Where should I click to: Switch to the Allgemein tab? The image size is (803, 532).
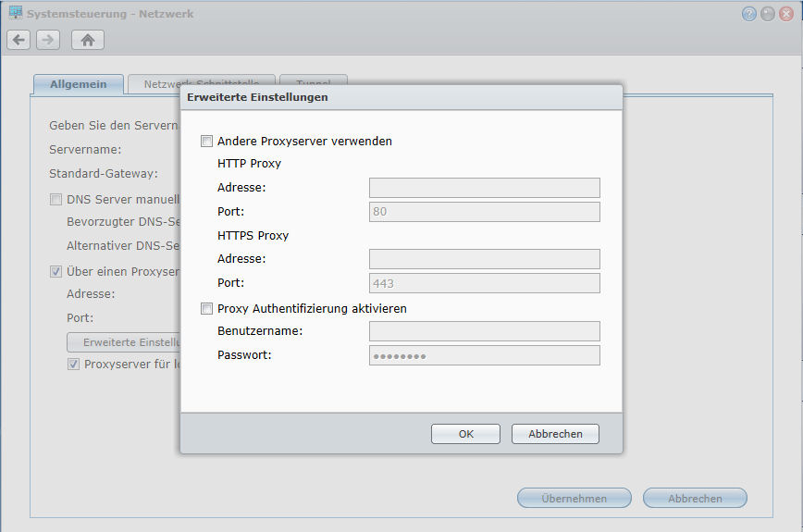pos(78,84)
